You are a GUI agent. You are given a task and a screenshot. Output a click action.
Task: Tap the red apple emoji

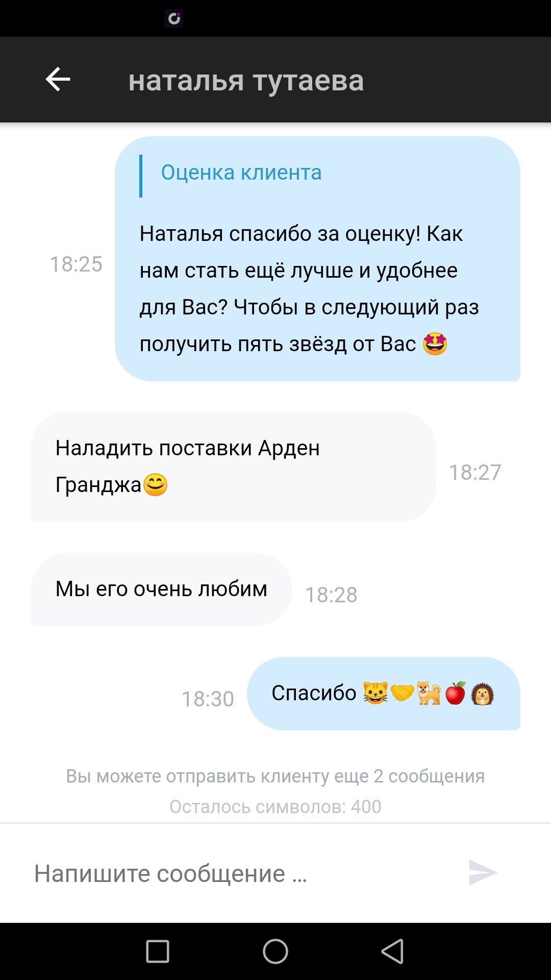pos(456,693)
